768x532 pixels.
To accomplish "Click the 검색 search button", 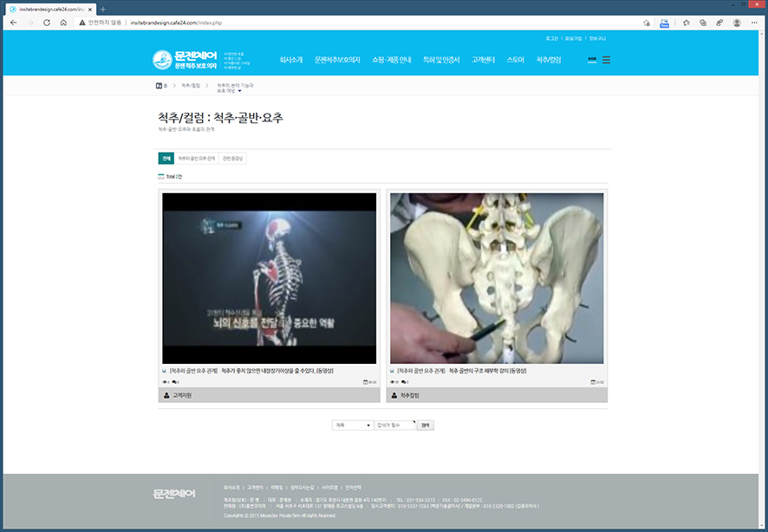I will point(425,425).
